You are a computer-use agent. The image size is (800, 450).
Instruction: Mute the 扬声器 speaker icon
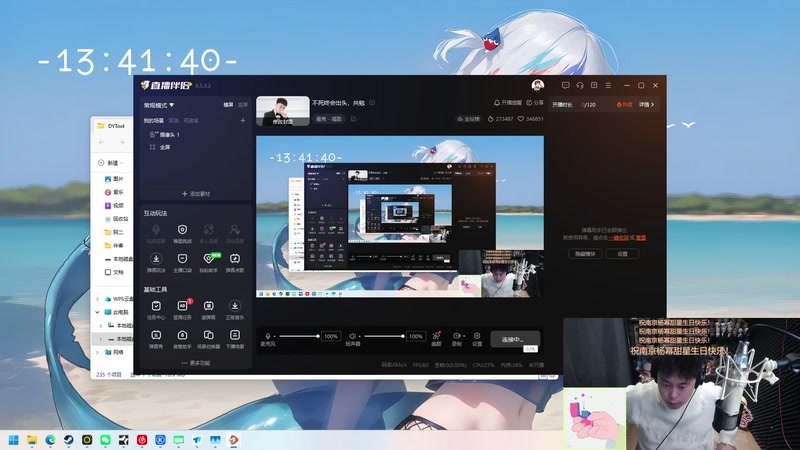tap(352, 336)
